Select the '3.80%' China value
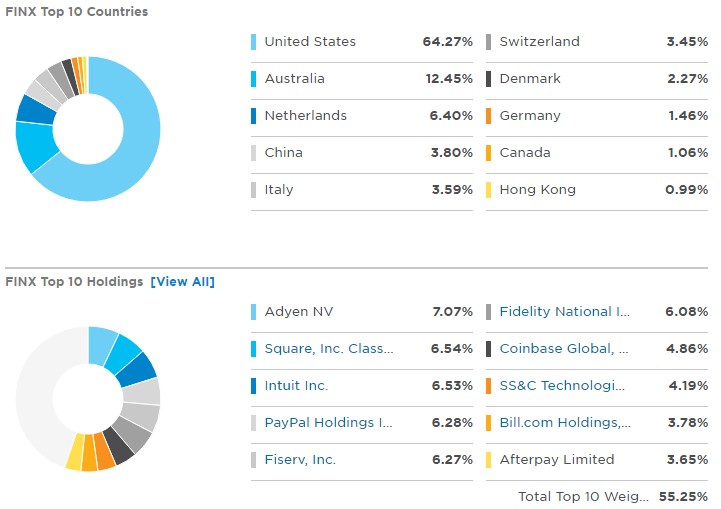721x509 pixels. [452, 153]
